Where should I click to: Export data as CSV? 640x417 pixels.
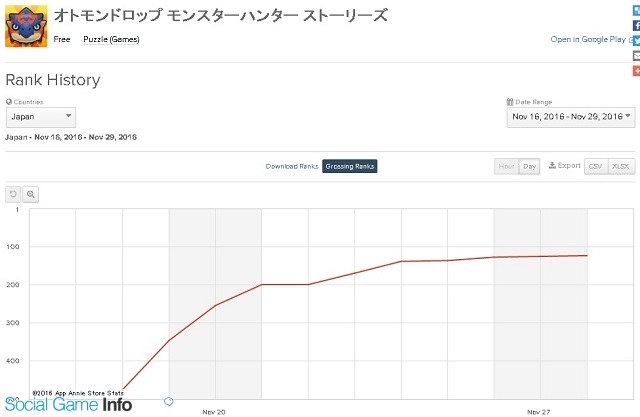pyautogui.click(x=596, y=166)
